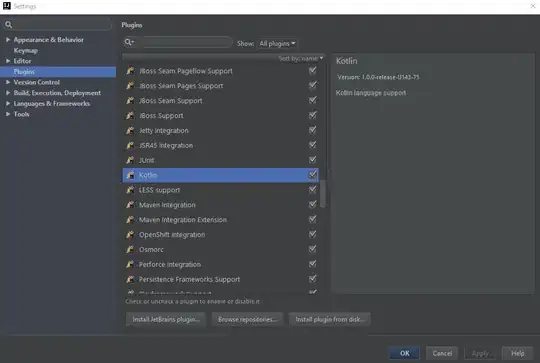Click the plugin search magnifier icon
The width and height of the screenshot is (540, 363).
click(x=129, y=42)
